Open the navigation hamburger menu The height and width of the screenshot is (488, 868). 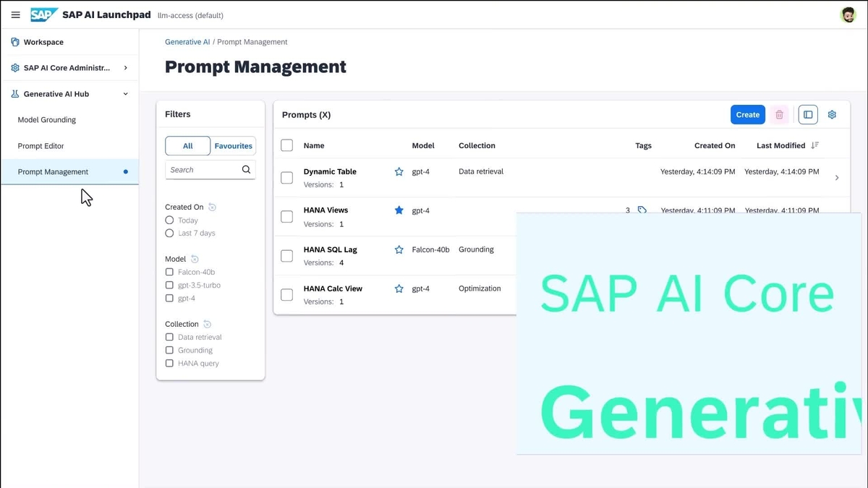coord(15,14)
